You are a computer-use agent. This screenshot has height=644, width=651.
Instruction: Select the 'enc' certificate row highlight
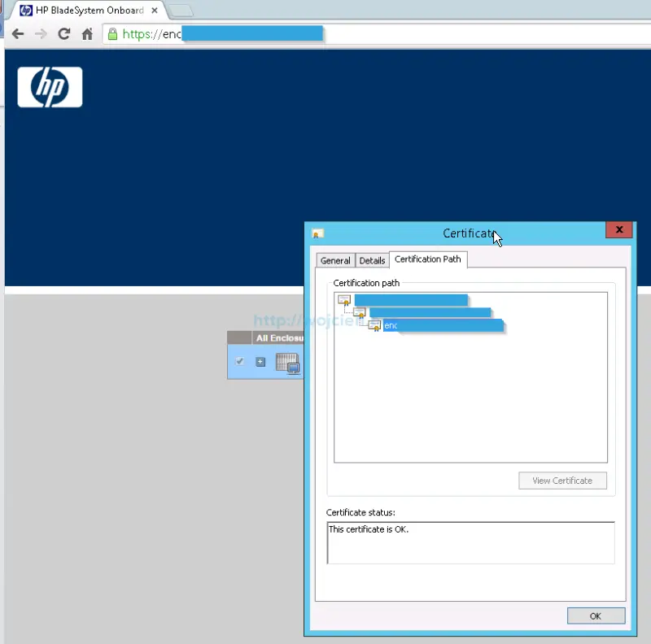point(439,325)
